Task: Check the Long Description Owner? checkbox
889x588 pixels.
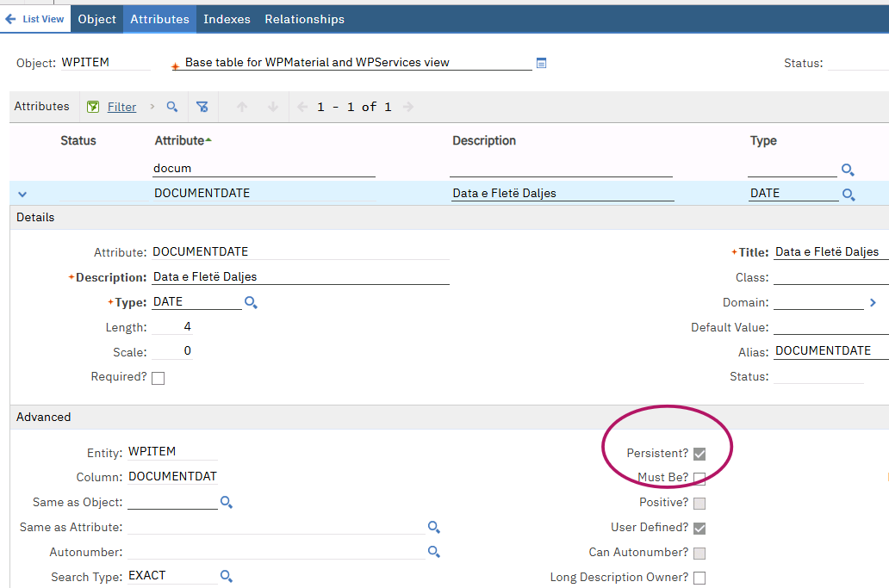Action: pos(699,578)
